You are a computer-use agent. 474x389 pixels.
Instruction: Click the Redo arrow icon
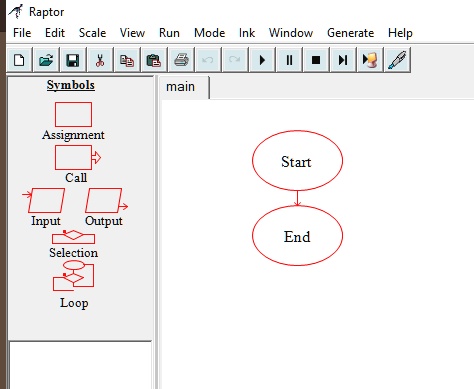point(235,60)
